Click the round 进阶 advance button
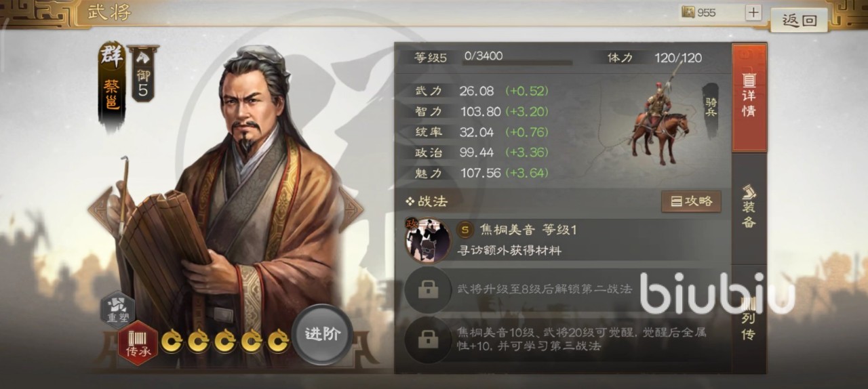Screen dimensions: 868x389 (x=322, y=334)
